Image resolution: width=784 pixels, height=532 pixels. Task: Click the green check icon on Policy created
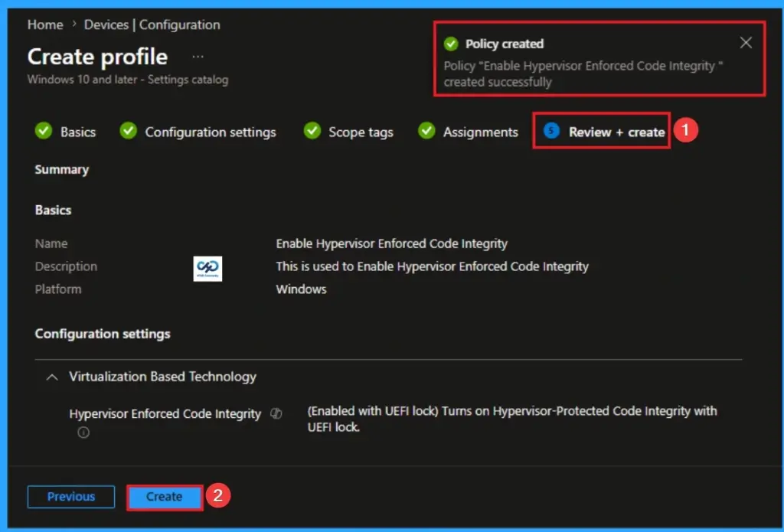tap(451, 44)
